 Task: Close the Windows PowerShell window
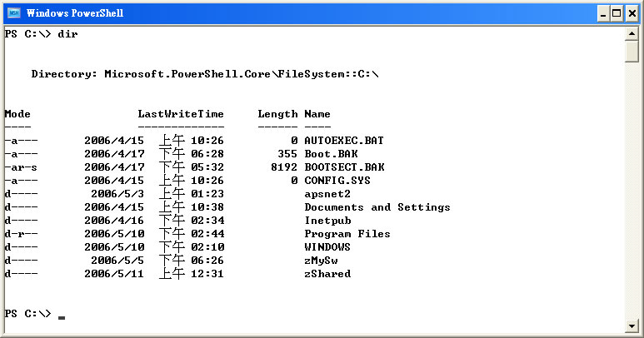pos(632,13)
